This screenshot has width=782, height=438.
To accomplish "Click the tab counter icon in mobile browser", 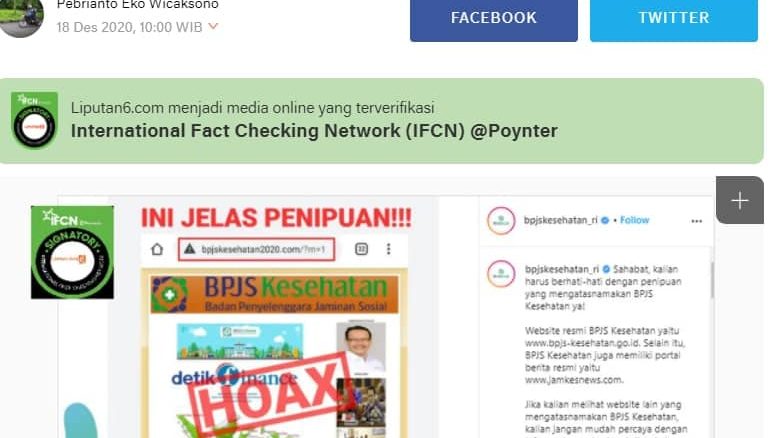I will (x=362, y=248).
